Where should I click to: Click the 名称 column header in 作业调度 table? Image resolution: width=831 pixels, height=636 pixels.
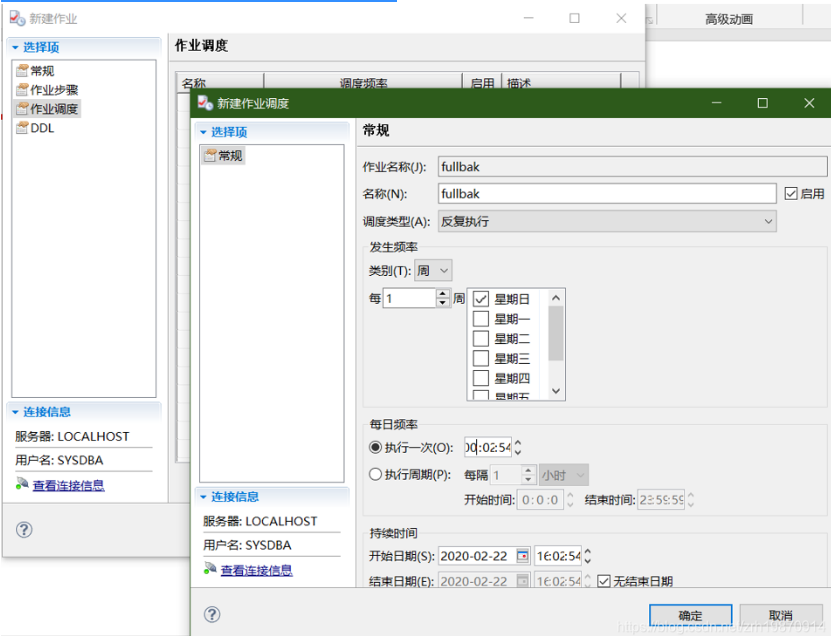click(x=219, y=83)
